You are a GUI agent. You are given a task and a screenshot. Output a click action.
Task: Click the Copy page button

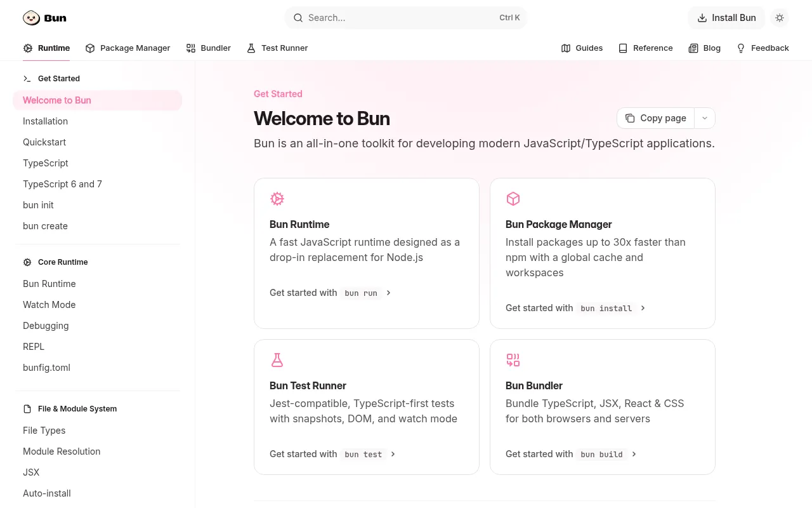[656, 118]
